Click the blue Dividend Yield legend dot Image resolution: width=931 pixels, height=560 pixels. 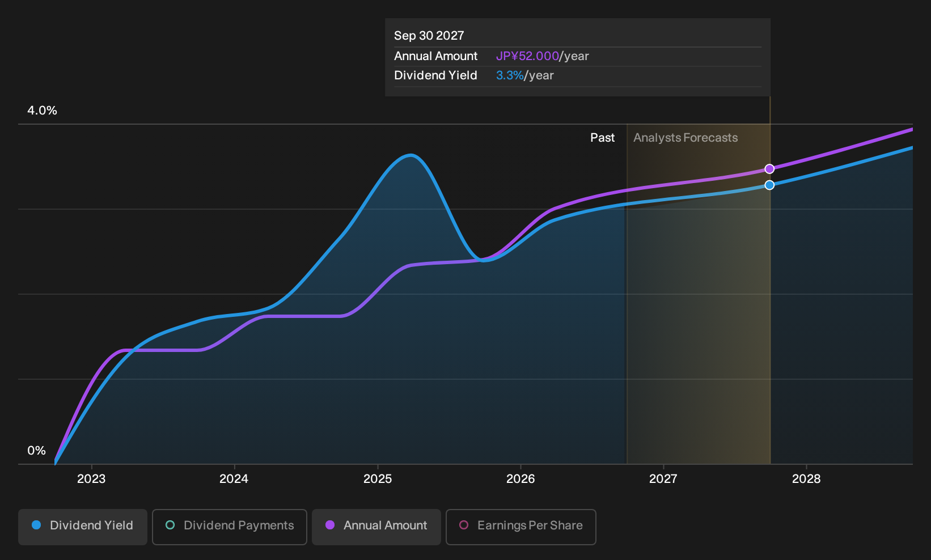(x=36, y=525)
